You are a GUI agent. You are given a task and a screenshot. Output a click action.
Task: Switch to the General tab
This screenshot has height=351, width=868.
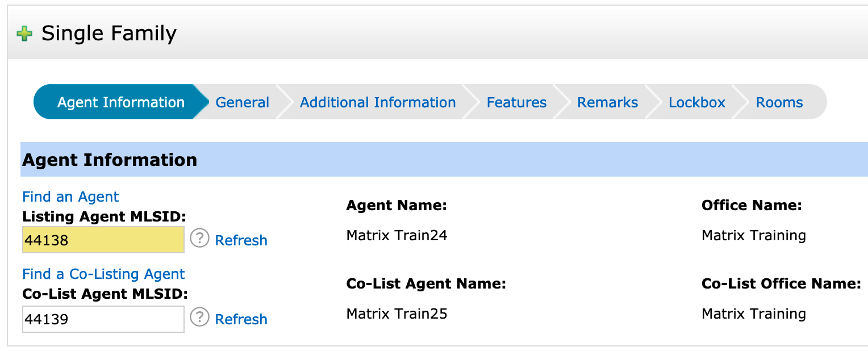pyautogui.click(x=242, y=102)
